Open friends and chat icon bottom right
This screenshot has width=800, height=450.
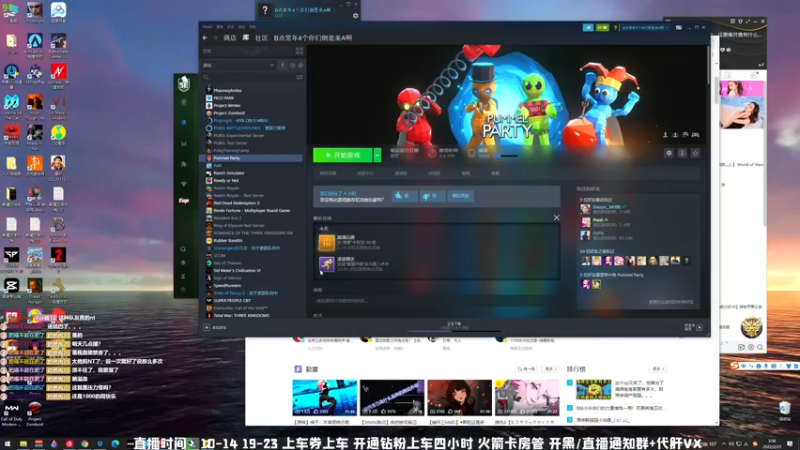tap(699, 328)
